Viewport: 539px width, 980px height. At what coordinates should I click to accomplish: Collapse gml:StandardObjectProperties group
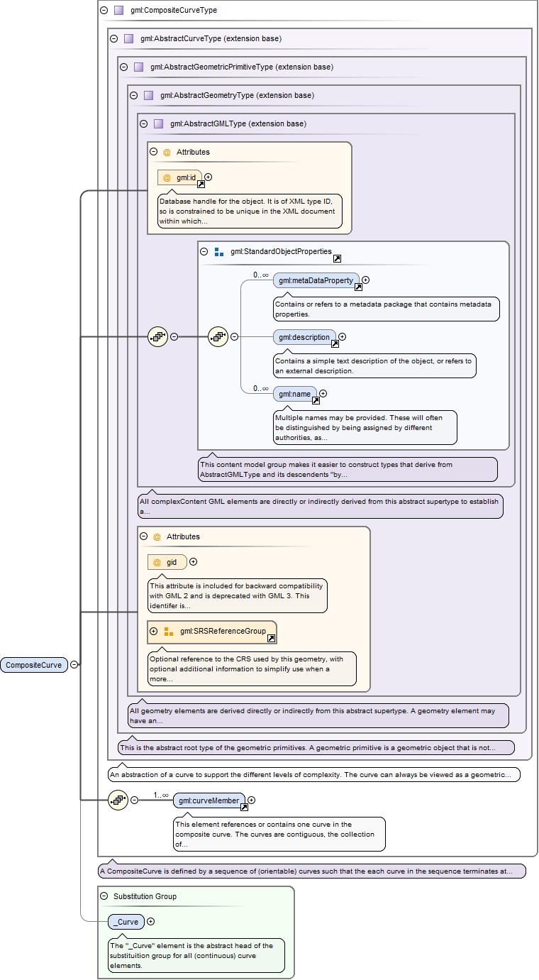tap(204, 251)
